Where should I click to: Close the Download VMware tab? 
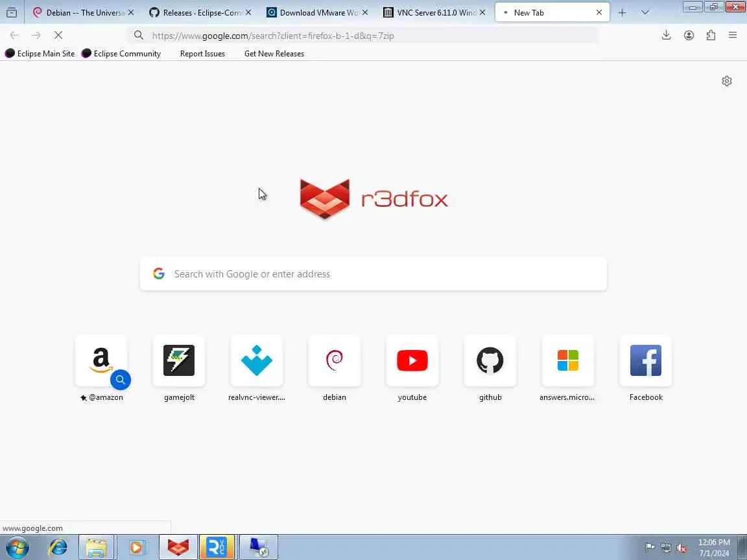[x=365, y=12]
